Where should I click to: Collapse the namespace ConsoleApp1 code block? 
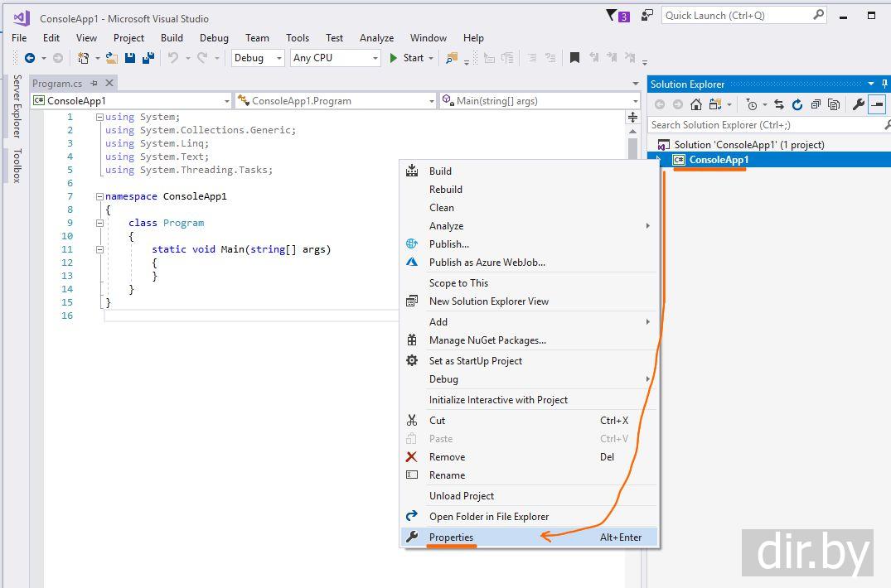click(99, 196)
